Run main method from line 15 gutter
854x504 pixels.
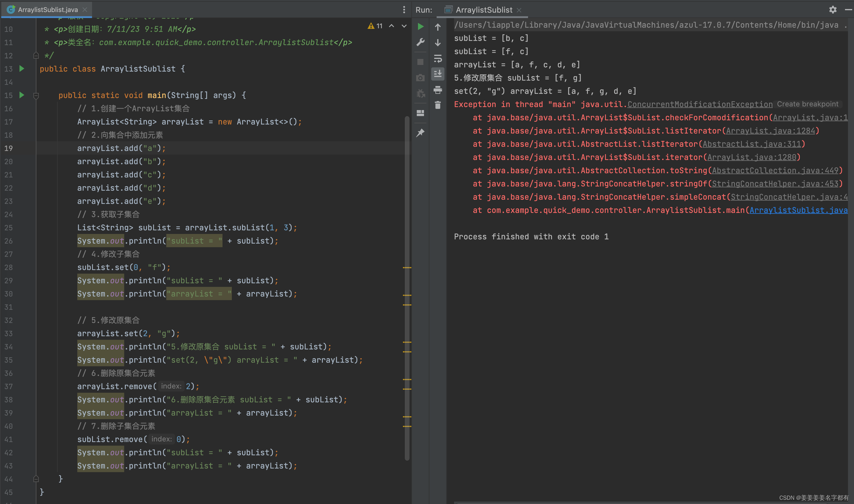22,95
